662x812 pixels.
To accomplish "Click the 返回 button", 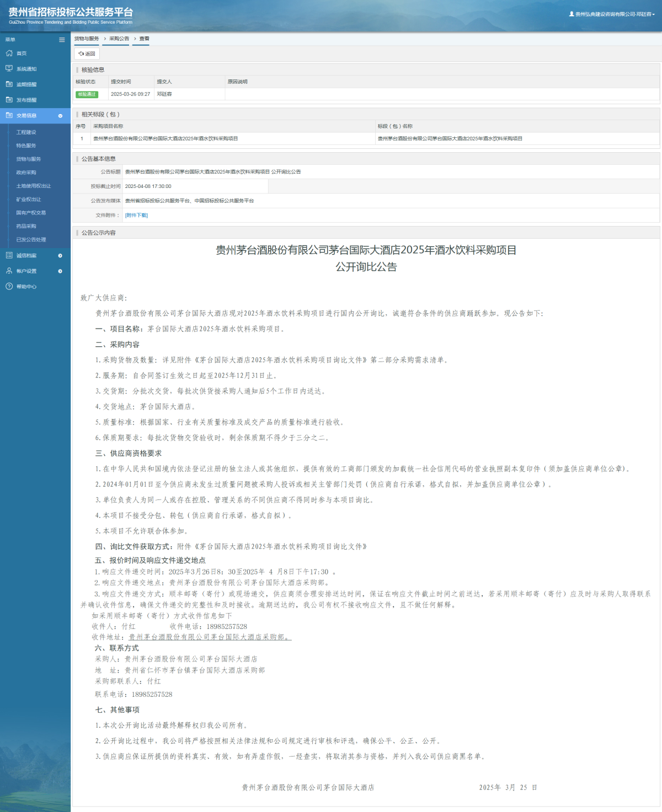I will [87, 54].
